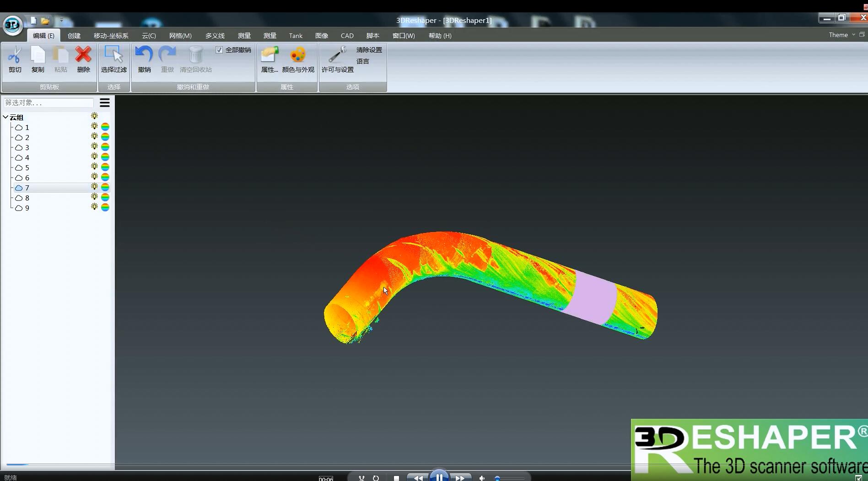Viewport: 868px width, 481px height.
Task: Click the rewind button in player
Action: point(418,478)
